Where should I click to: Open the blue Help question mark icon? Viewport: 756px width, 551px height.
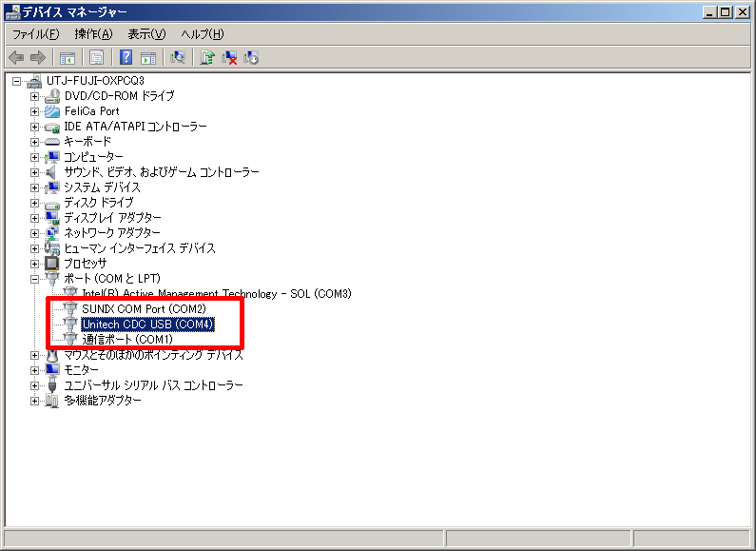(x=126, y=57)
